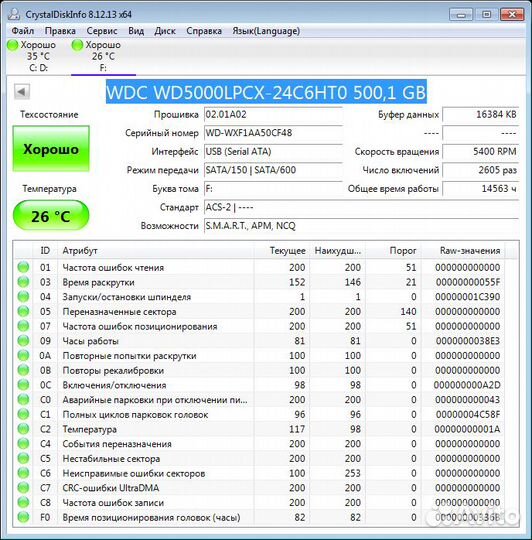This screenshot has width=532, height=540.
Task: Click the Текущее column header
Action: [282, 250]
